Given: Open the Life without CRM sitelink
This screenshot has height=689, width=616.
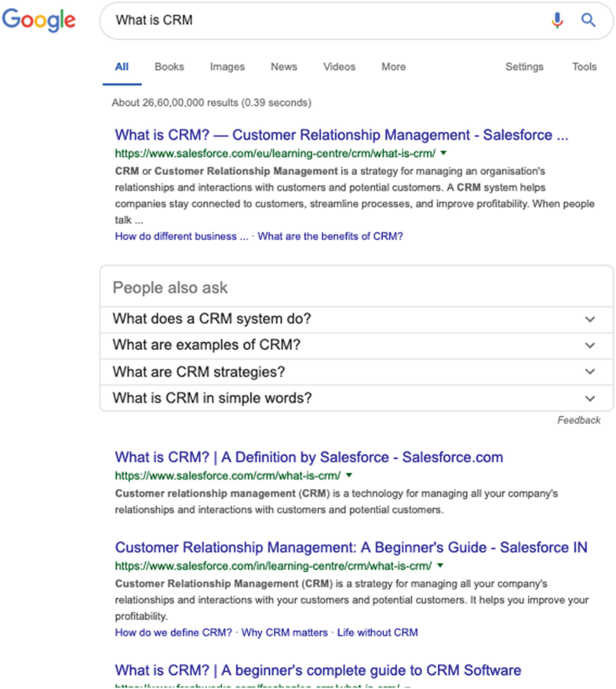Looking at the screenshot, I should [377, 632].
